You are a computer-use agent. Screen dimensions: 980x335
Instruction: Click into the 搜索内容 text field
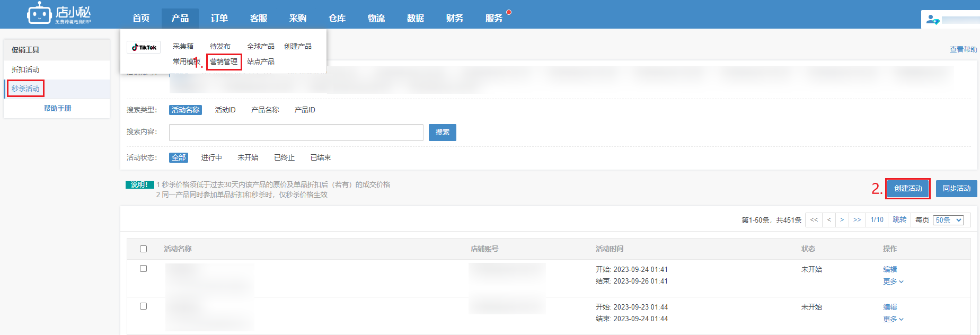[296, 133]
